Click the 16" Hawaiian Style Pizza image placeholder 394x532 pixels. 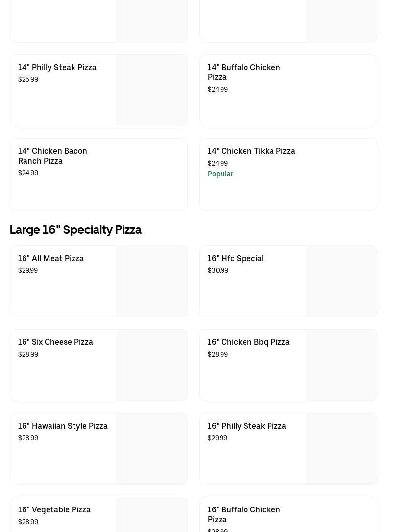click(151, 449)
